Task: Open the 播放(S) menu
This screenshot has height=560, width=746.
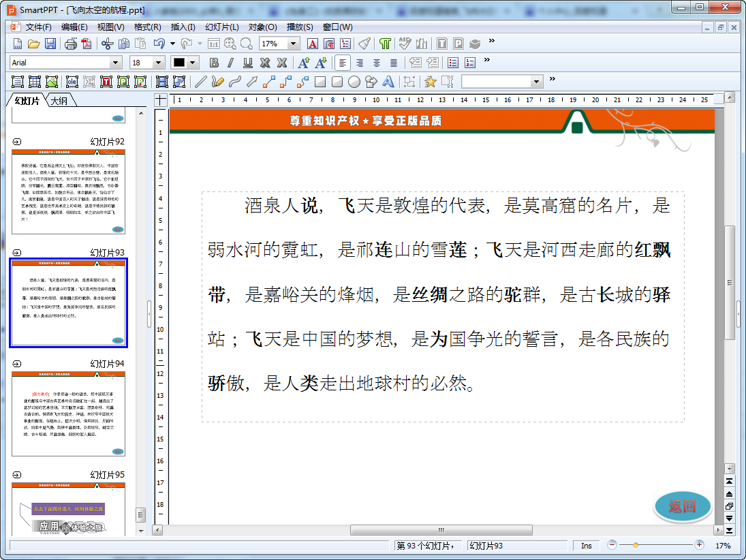Action: click(300, 27)
